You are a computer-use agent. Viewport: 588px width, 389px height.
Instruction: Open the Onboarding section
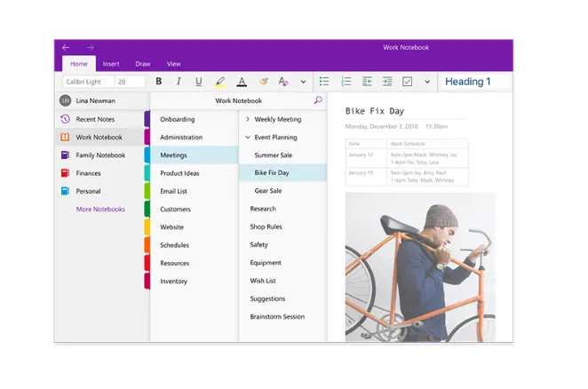194,119
